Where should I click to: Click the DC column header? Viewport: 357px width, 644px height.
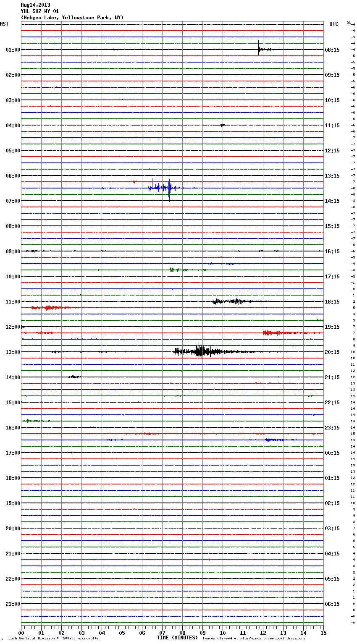[x=349, y=23]
